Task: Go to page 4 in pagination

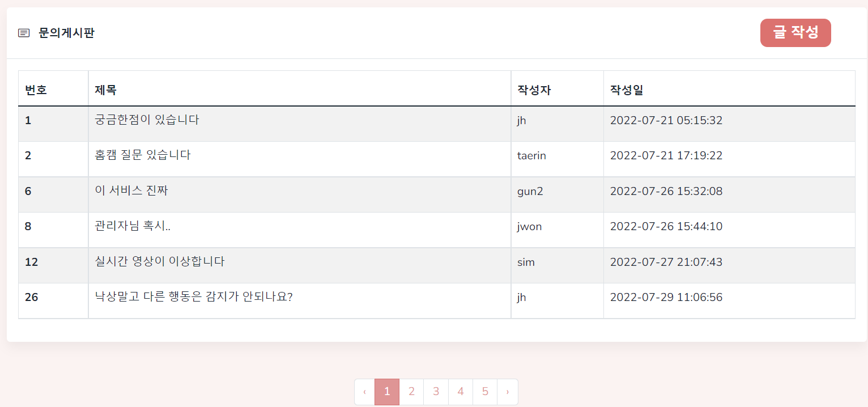Action: [x=461, y=391]
